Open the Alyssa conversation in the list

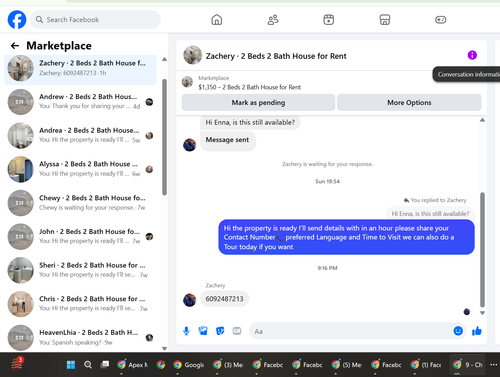pyautogui.click(x=80, y=169)
